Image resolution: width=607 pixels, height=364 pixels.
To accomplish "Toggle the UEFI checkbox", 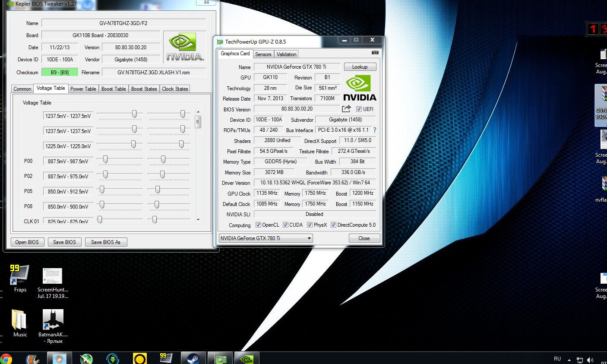I will [359, 109].
